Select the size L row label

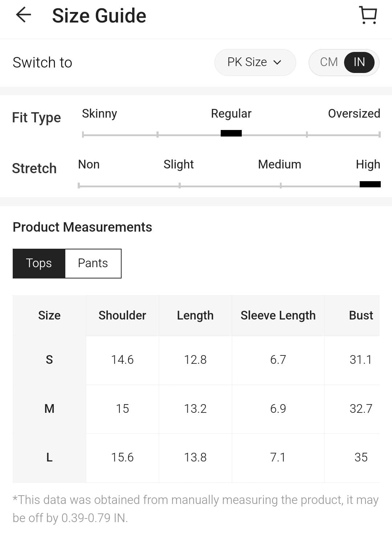[x=49, y=457]
